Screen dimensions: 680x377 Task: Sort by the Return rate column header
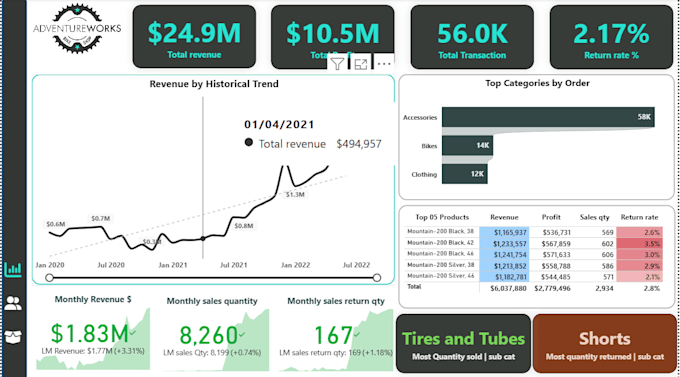pos(639,217)
